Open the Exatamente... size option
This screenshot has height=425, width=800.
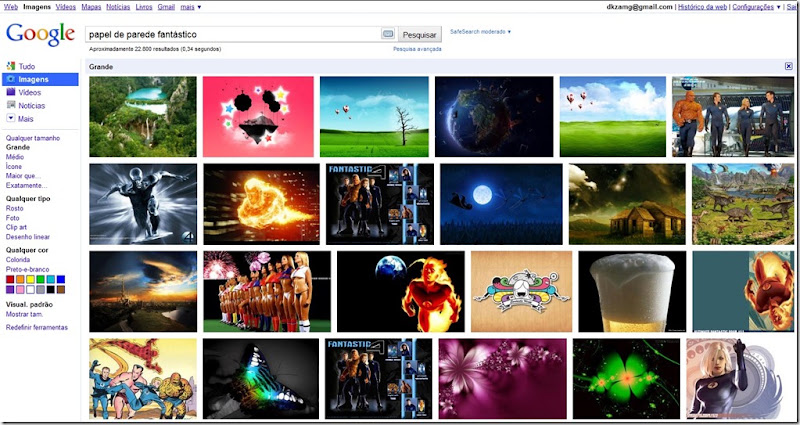(26, 186)
